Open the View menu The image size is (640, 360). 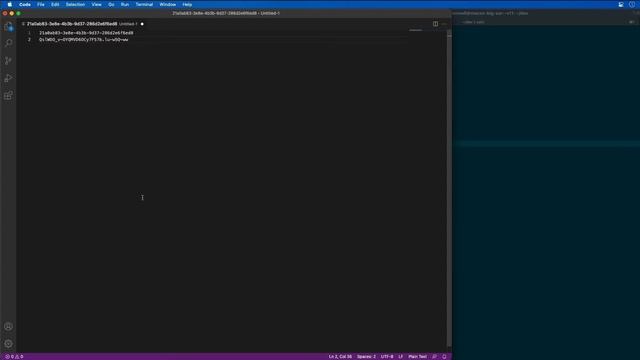pyautogui.click(x=96, y=4)
